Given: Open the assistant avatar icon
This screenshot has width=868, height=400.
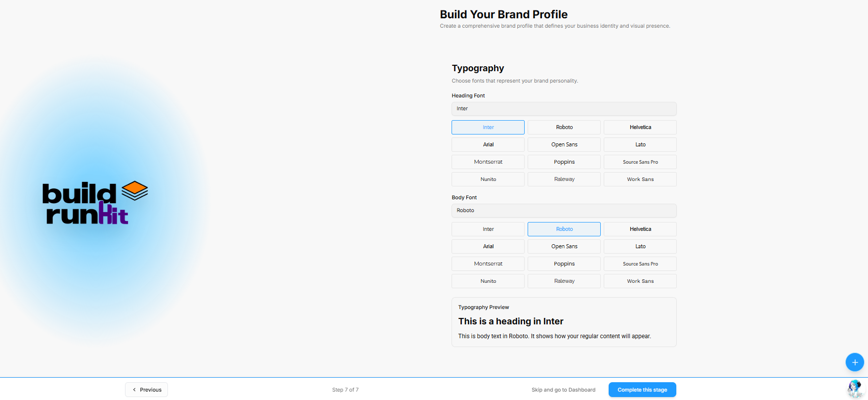Looking at the screenshot, I should click(x=855, y=389).
